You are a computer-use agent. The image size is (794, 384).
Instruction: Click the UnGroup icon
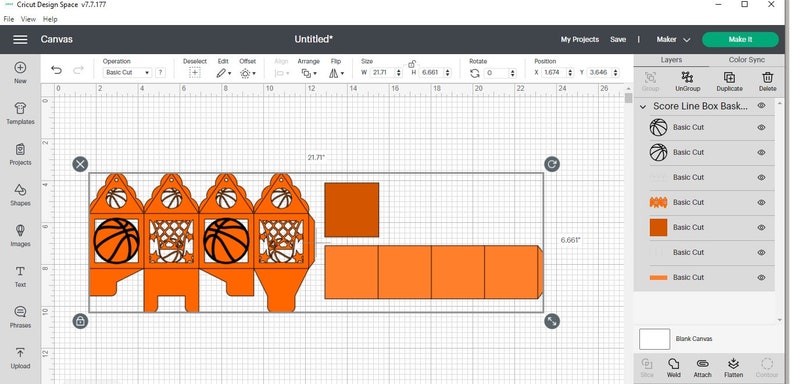point(687,77)
